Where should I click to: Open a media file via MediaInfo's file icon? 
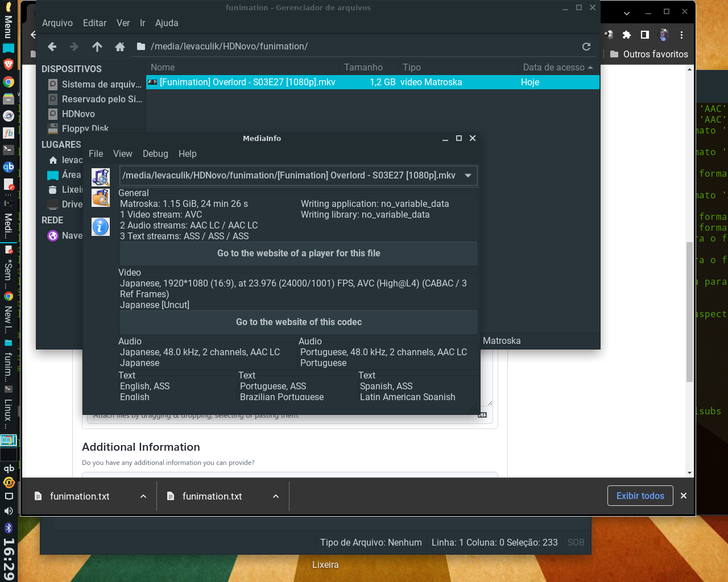[x=101, y=177]
